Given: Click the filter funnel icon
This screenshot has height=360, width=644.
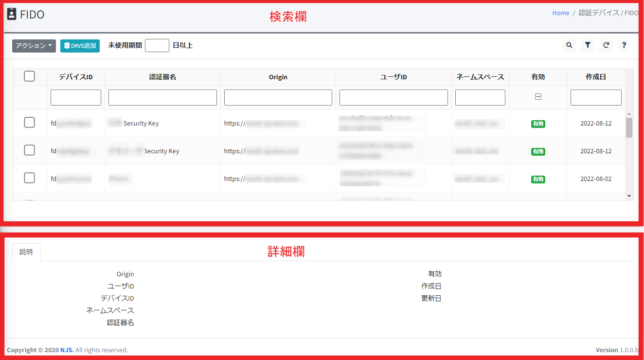Looking at the screenshot, I should (588, 45).
